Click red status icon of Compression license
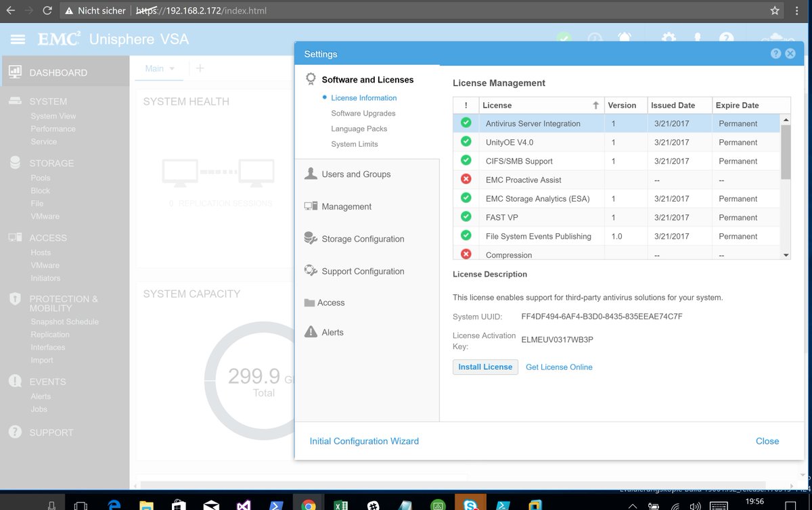 466,254
